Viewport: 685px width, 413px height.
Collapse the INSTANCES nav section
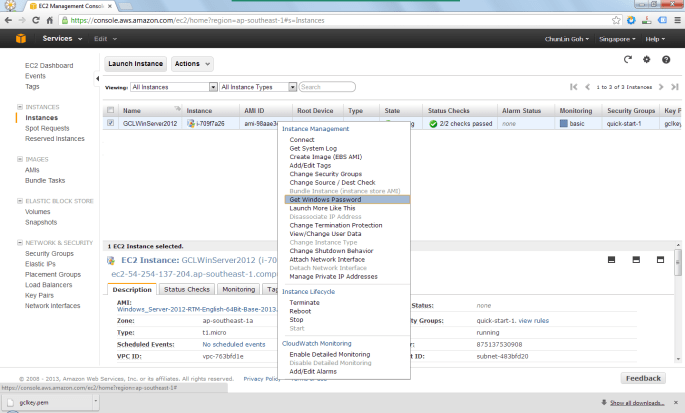pos(20,107)
